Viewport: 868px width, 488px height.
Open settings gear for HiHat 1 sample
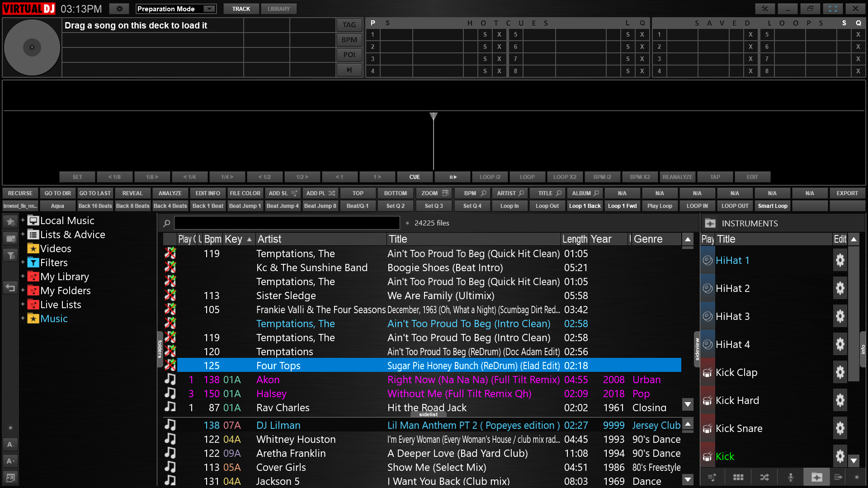[x=840, y=260]
